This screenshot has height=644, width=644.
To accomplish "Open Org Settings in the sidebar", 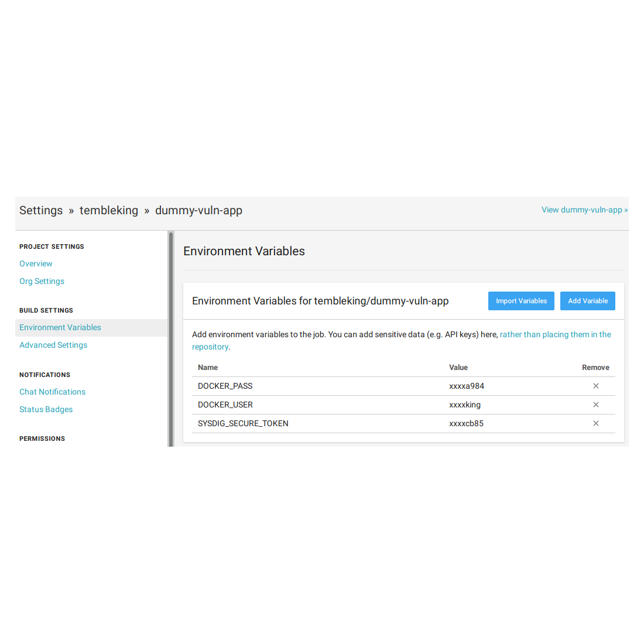I will coord(42,281).
